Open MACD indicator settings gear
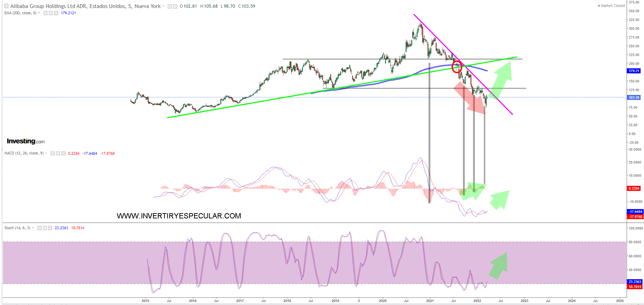Image resolution: width=644 pixels, height=305 pixels. tap(58, 153)
